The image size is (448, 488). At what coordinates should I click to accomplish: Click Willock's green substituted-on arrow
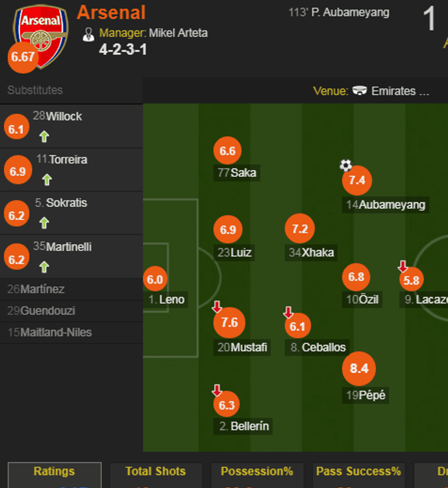tap(44, 136)
